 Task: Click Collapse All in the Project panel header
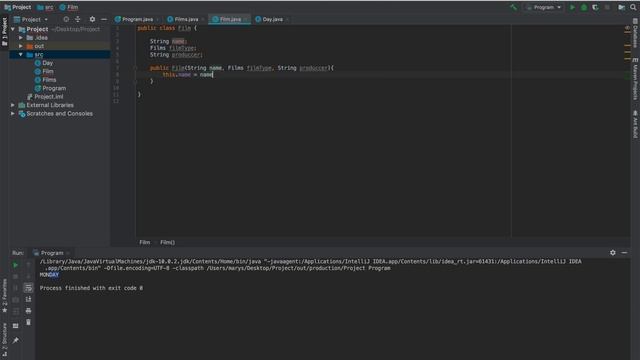tap(78, 19)
